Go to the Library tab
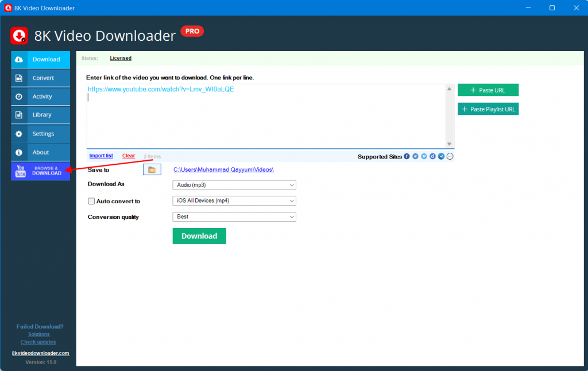The image size is (588, 371). pos(41,115)
